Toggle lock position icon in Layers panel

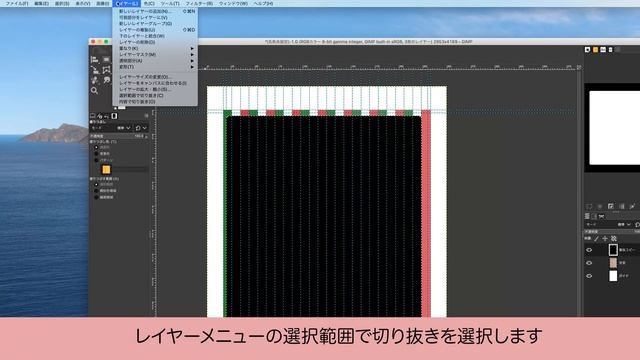[x=605, y=238]
